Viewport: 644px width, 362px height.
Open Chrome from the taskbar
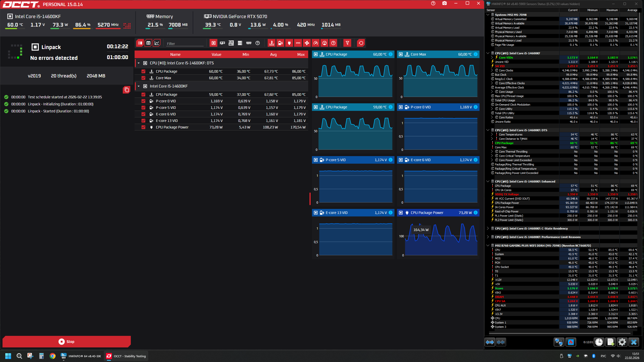(x=52, y=356)
